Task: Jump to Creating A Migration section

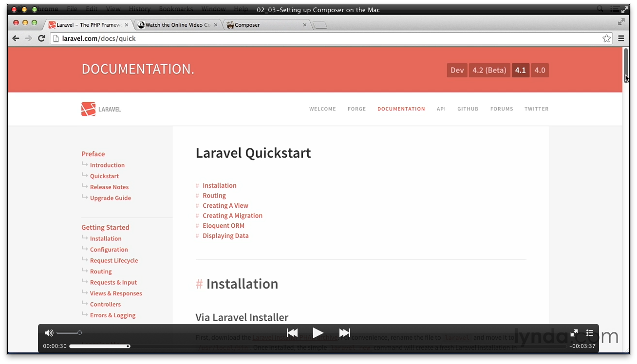Action: pyautogui.click(x=232, y=216)
